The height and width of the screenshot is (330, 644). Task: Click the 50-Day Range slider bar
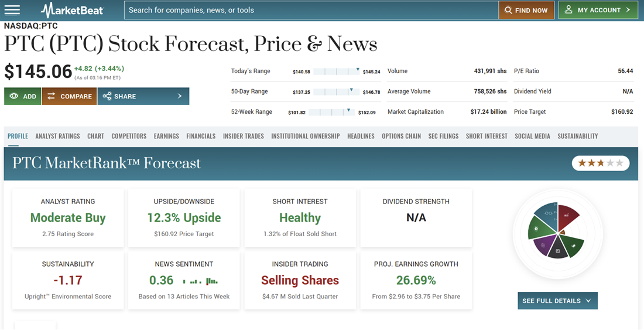(x=337, y=91)
